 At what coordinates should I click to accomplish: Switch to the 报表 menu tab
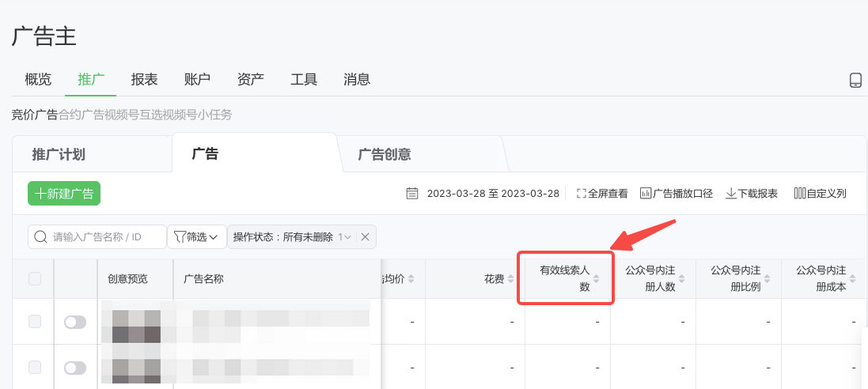click(144, 79)
